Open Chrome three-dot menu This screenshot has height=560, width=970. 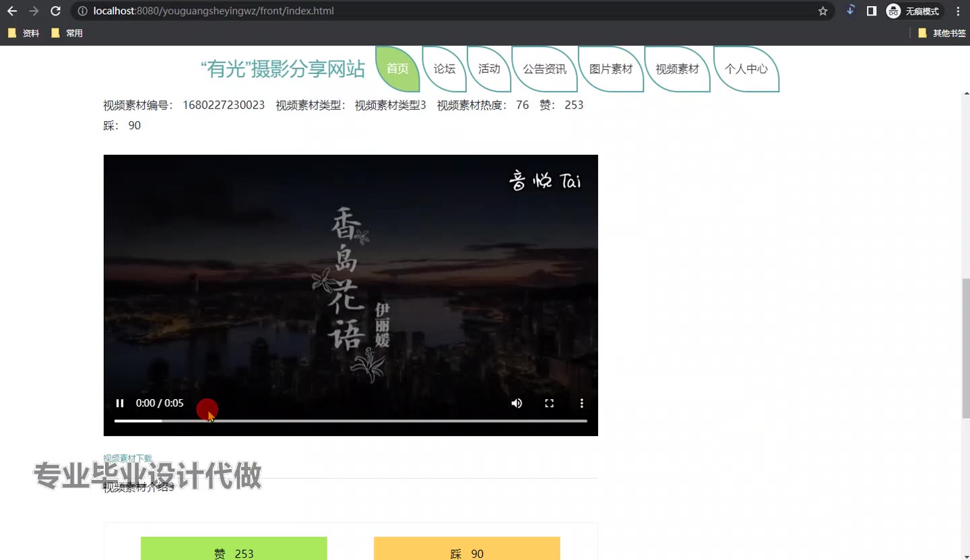[x=958, y=11]
